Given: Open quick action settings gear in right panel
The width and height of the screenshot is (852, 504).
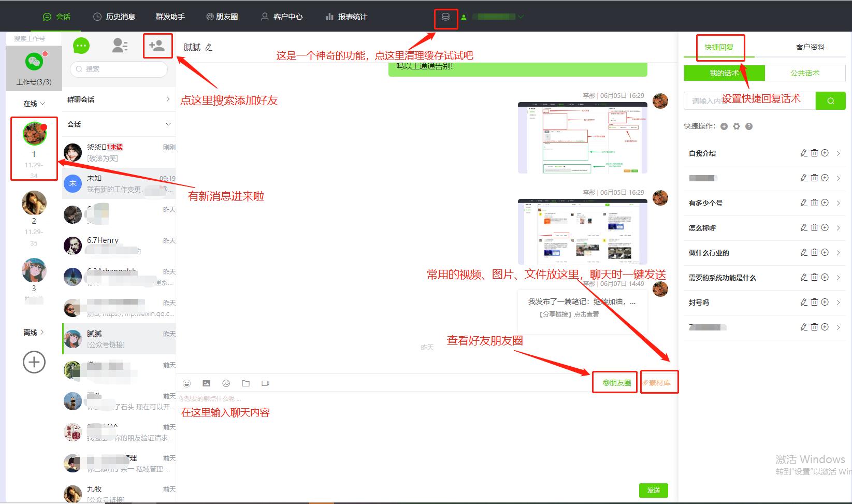Looking at the screenshot, I should [x=737, y=126].
